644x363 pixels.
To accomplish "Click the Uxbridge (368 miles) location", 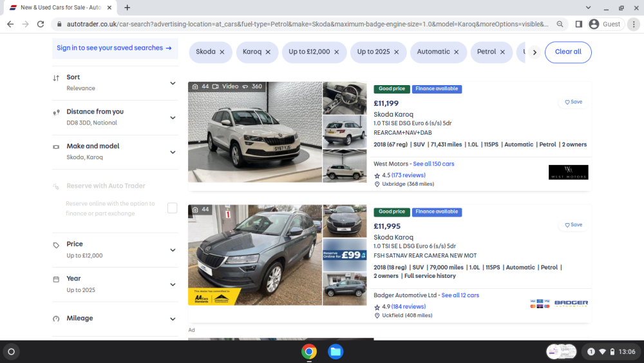I will click(x=408, y=184).
